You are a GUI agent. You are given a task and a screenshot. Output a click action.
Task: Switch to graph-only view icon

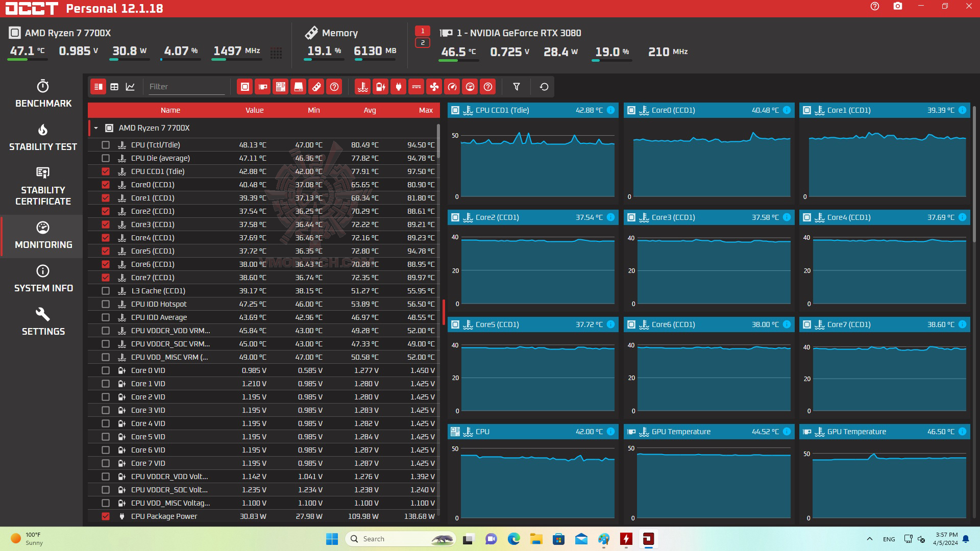[130, 87]
